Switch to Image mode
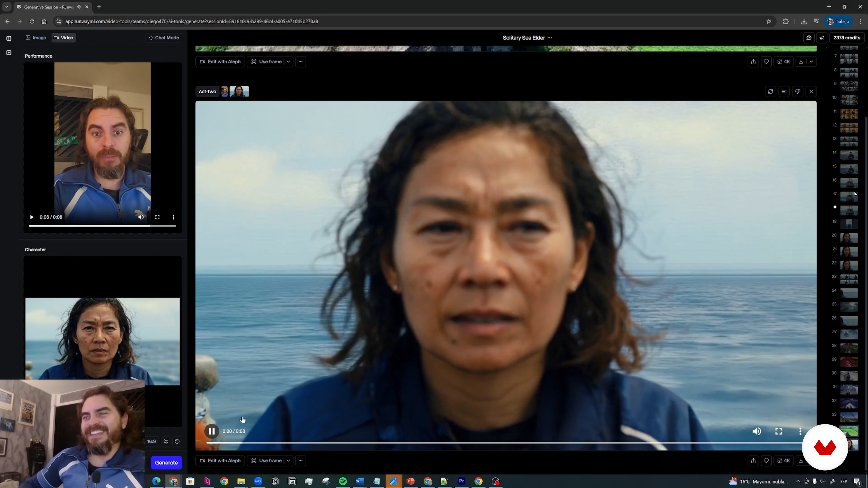 tap(36, 38)
